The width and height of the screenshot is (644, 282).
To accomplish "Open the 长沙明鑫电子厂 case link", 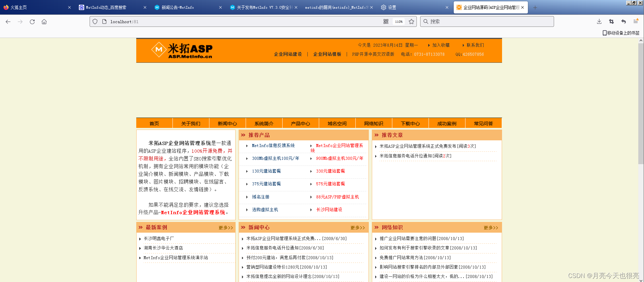I will pos(159,238).
